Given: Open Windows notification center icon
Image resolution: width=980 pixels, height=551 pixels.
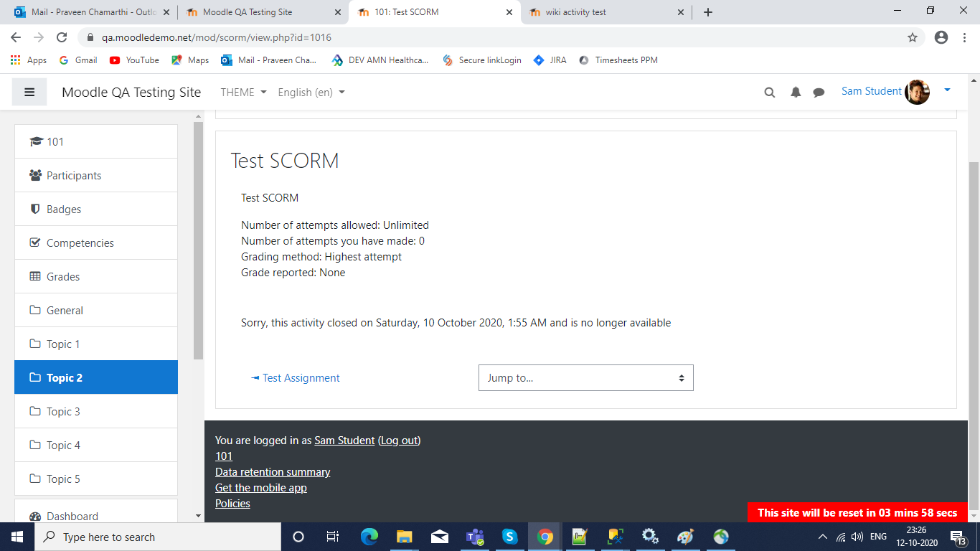Looking at the screenshot, I should [x=958, y=537].
